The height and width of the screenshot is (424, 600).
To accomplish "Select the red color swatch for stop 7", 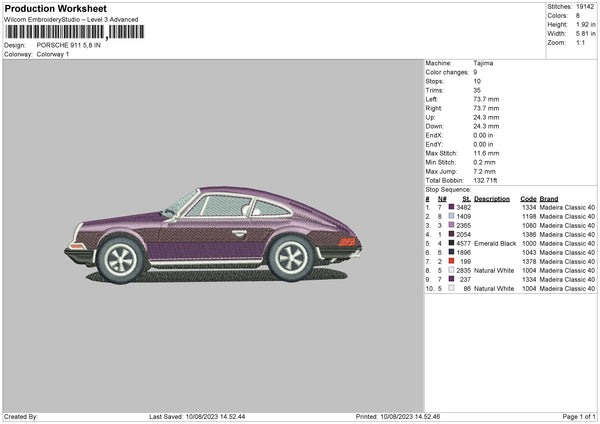I will (451, 261).
